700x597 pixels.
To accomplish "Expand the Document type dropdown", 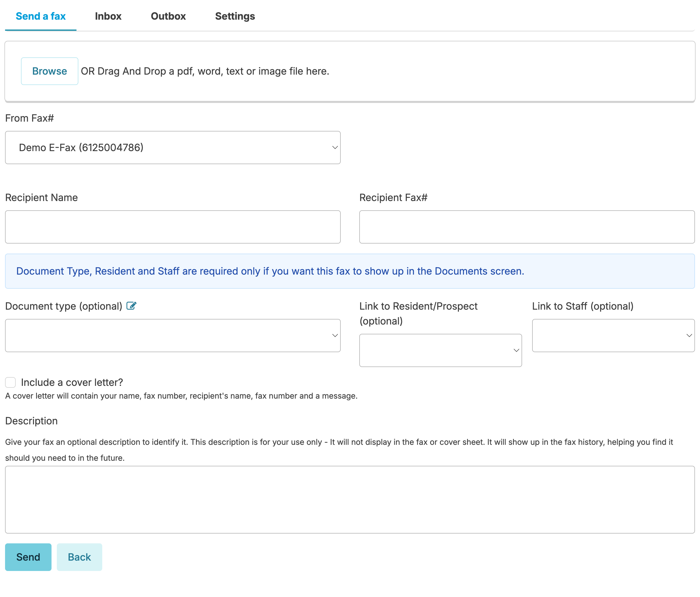I will click(172, 335).
